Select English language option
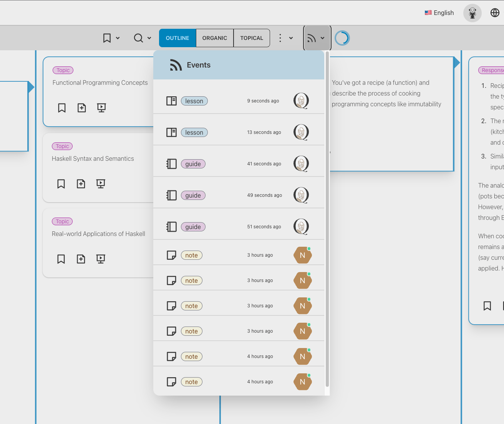Image resolution: width=504 pixels, height=424 pixels. coord(439,13)
